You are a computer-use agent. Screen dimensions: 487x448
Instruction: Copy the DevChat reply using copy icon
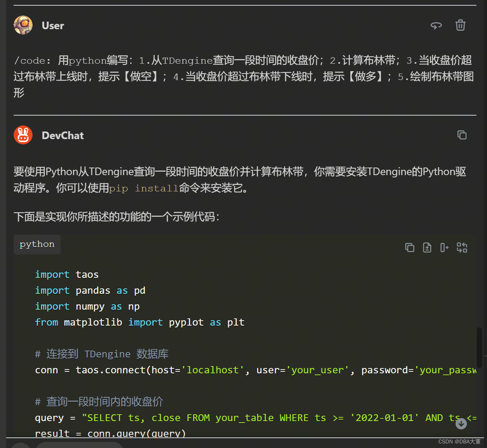tap(462, 135)
